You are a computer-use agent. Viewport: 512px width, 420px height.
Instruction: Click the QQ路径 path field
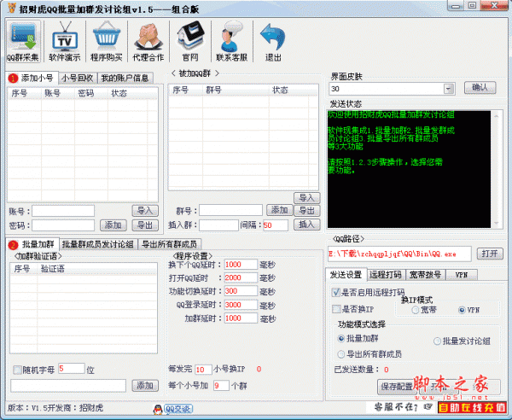[x=399, y=254]
